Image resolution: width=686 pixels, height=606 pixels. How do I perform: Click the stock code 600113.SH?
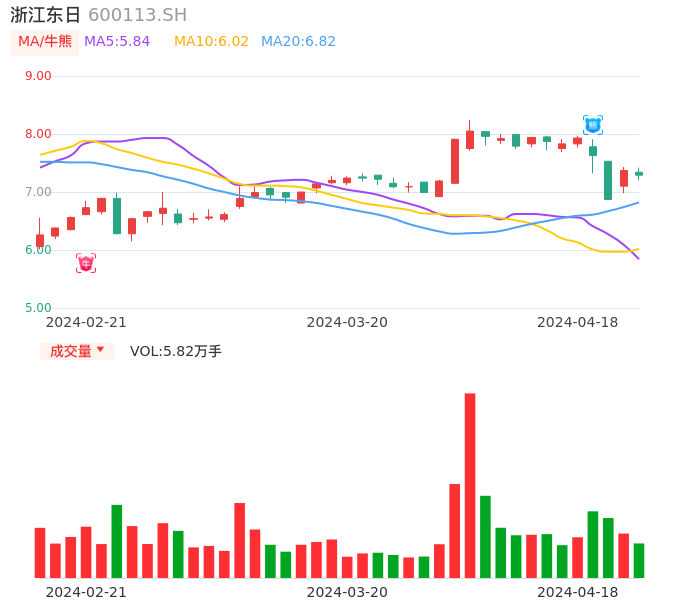pyautogui.click(x=137, y=15)
